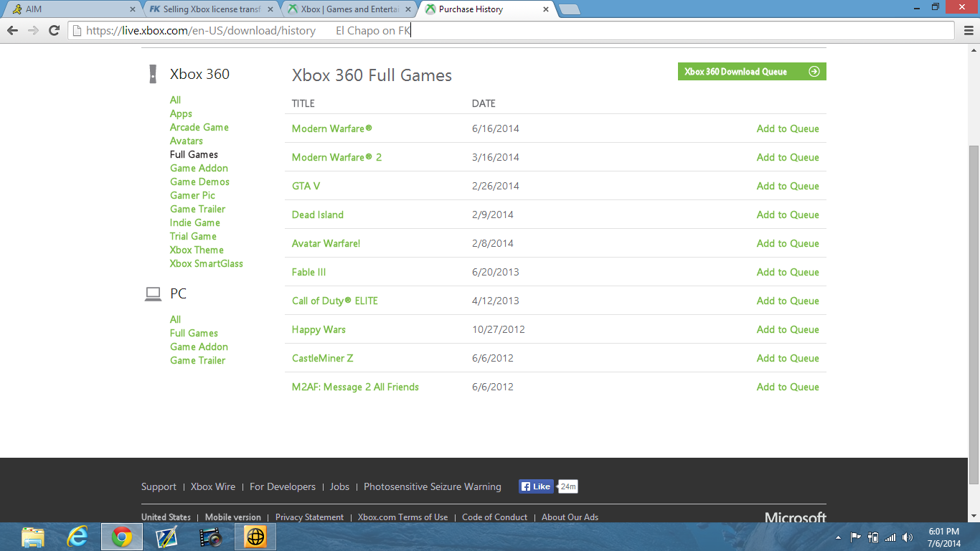This screenshot has width=980, height=551.
Task: Open the film clapper taskbar app
Action: coord(211,537)
